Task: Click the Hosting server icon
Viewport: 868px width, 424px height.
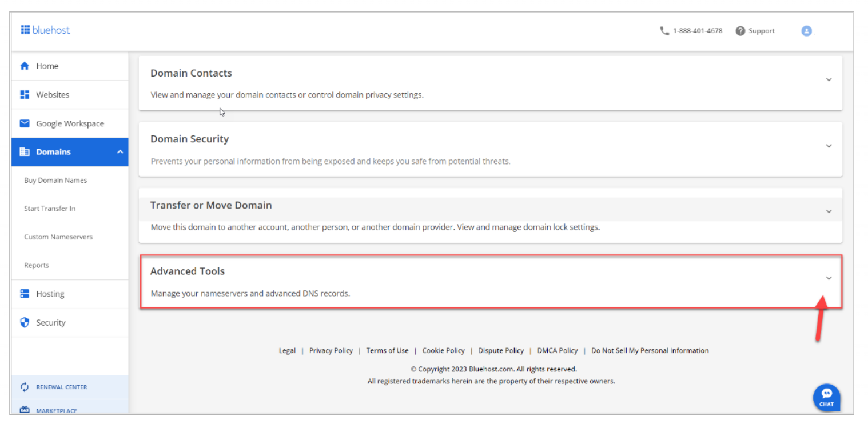Action: (25, 294)
